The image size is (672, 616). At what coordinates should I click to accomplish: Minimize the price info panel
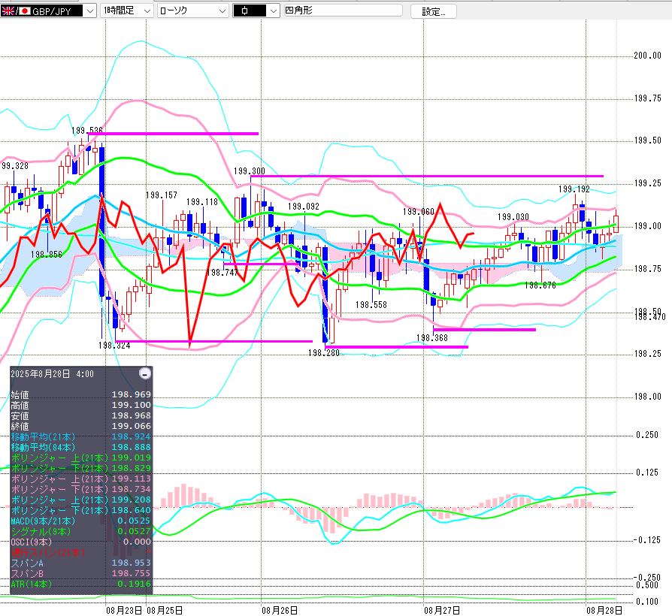click(x=145, y=373)
